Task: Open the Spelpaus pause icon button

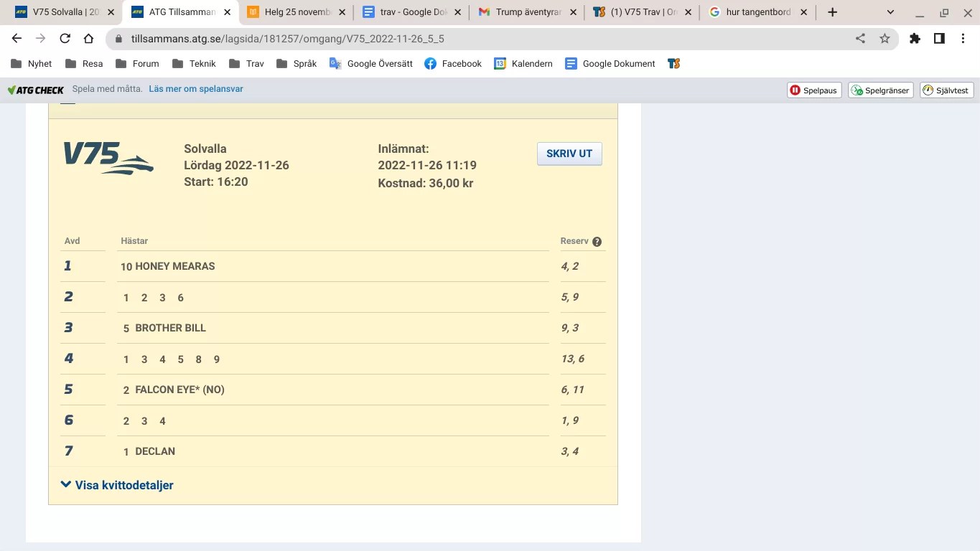Action: coord(795,90)
